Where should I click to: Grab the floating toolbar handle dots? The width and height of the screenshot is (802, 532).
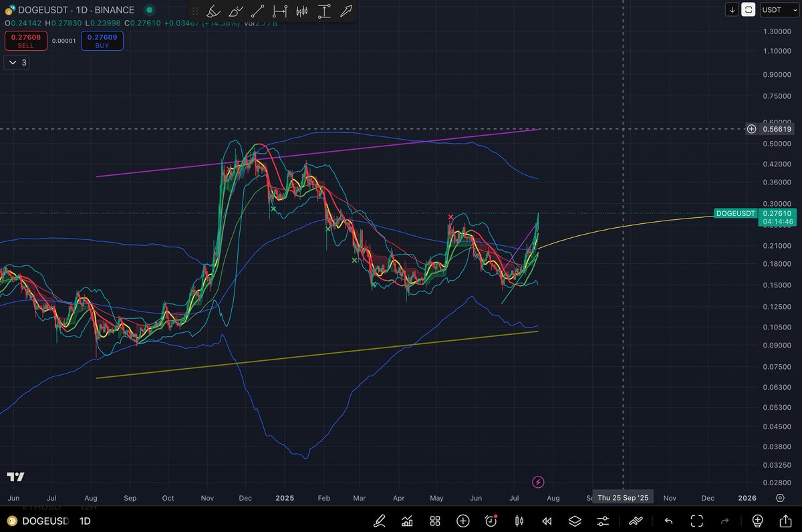coord(195,11)
